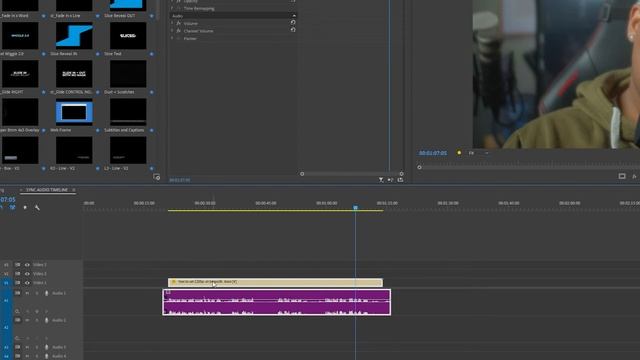Click the Audio 2 track label
Screen dimensions: 640x360
click(x=59, y=320)
